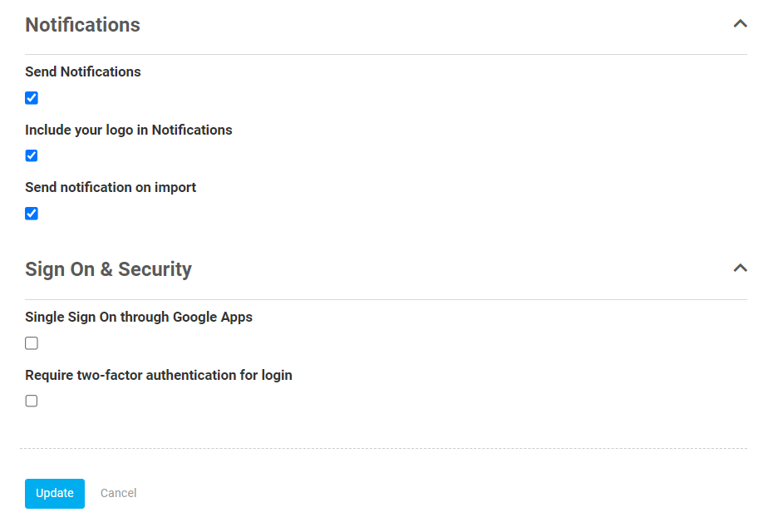Image resolution: width=763 pixels, height=532 pixels.
Task: Enable Single Sign On through Google Apps
Action: [32, 343]
